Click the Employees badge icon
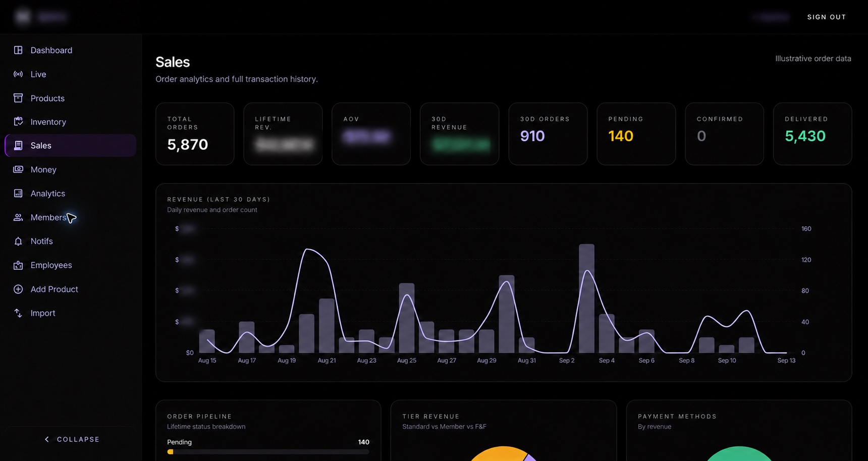The image size is (868, 461). click(18, 265)
